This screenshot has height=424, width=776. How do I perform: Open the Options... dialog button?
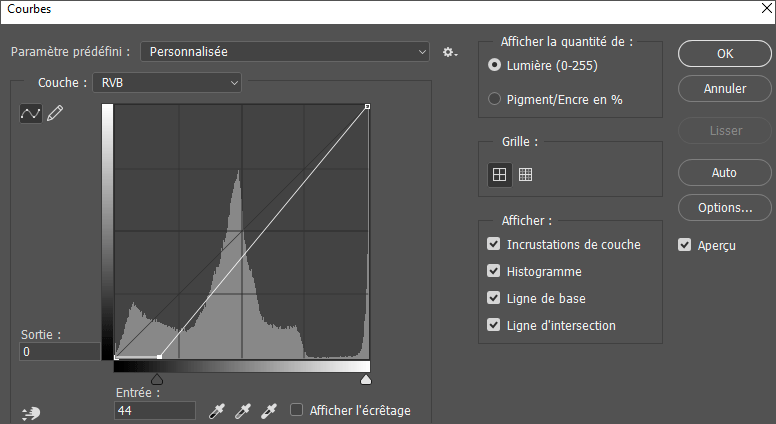[724, 208]
